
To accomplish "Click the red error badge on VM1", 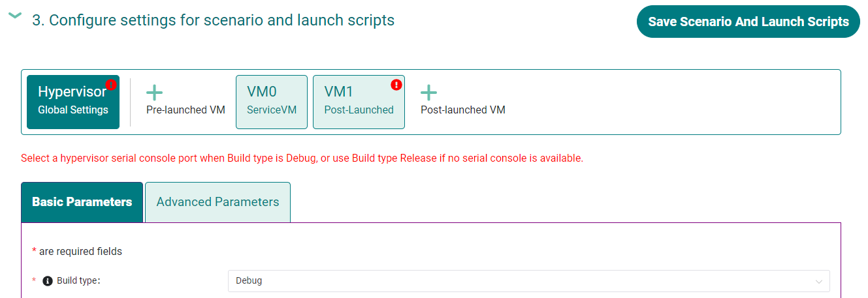I will [396, 85].
